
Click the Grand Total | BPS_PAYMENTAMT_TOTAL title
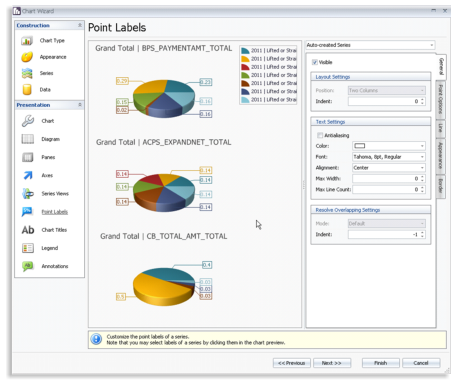[x=163, y=48]
